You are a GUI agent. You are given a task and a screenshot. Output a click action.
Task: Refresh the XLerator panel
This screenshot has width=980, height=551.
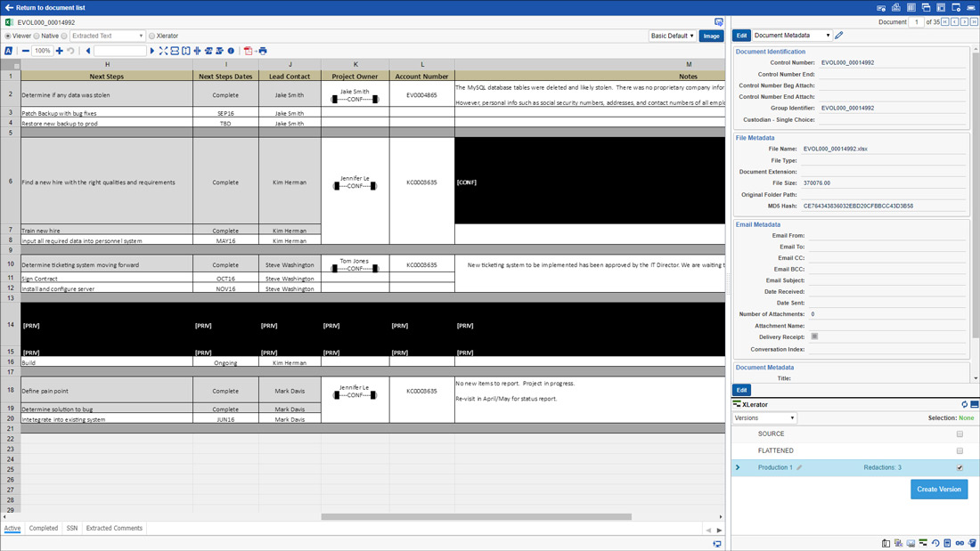(x=964, y=404)
